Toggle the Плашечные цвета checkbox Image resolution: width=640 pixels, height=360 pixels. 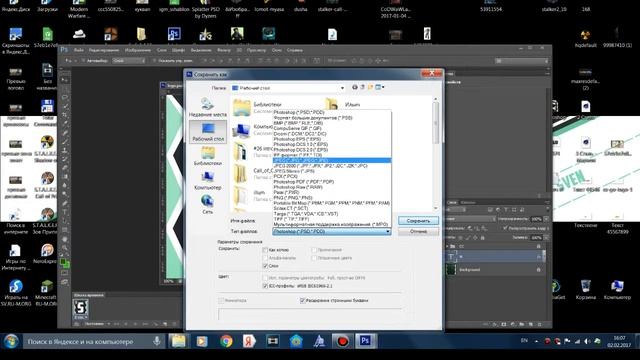[x=314, y=258]
